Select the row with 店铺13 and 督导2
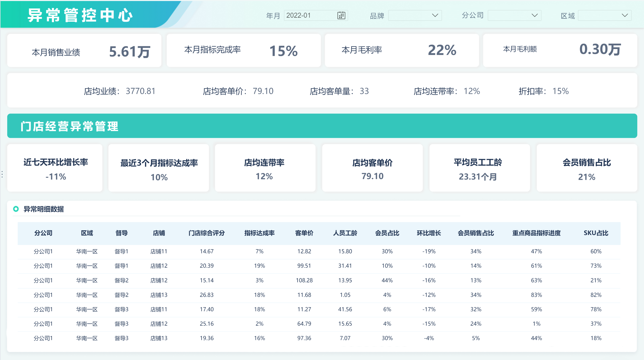The width and height of the screenshot is (644, 360). click(x=159, y=295)
